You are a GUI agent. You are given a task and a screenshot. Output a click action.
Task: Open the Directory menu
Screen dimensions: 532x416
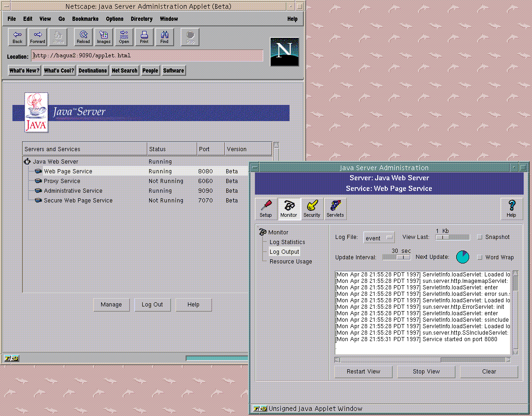point(141,19)
